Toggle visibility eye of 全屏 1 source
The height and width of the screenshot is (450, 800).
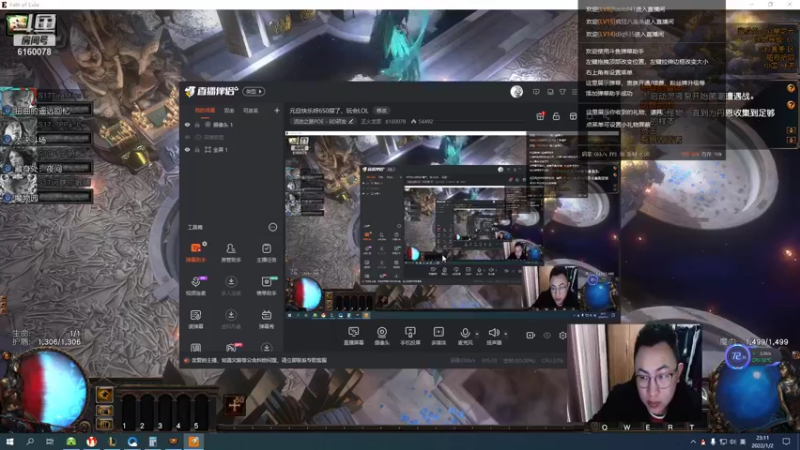tap(187, 149)
